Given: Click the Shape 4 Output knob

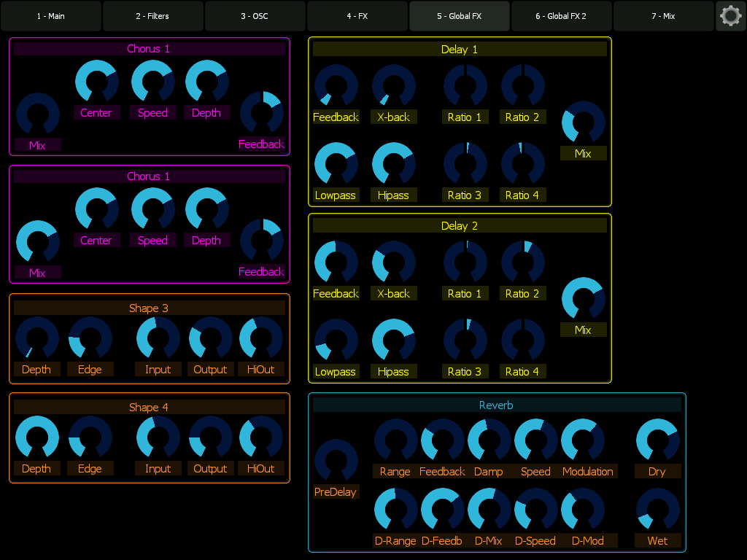Looking at the screenshot, I should click(x=211, y=437).
